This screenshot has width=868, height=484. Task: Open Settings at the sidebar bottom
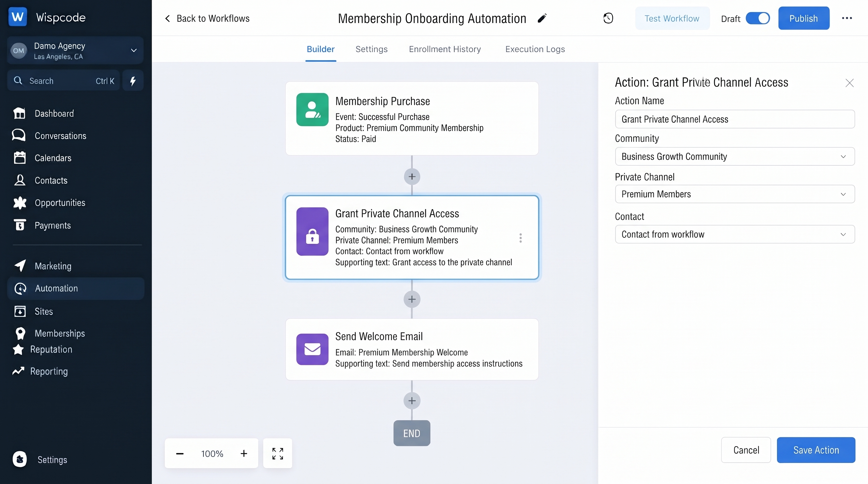[40, 459]
